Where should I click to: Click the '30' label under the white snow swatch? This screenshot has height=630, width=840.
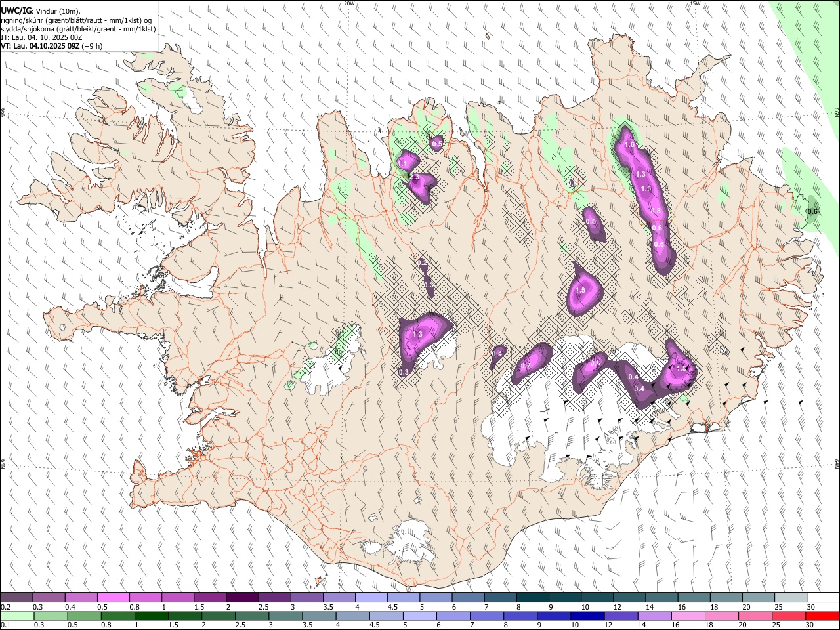click(x=811, y=607)
